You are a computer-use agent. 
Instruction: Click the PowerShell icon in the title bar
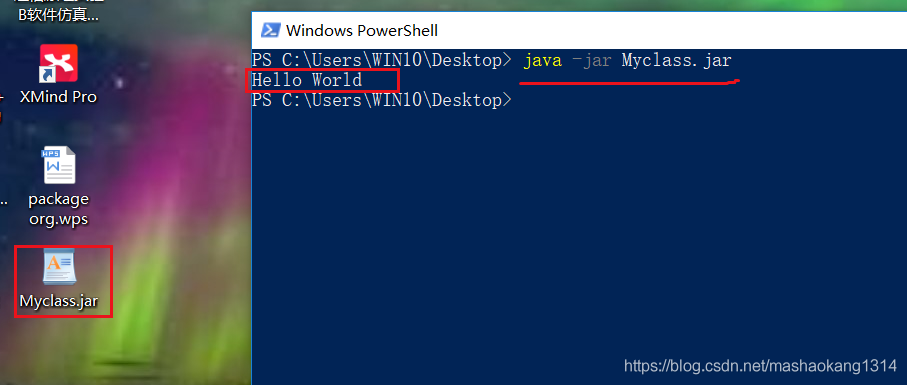pyautogui.click(x=269, y=30)
